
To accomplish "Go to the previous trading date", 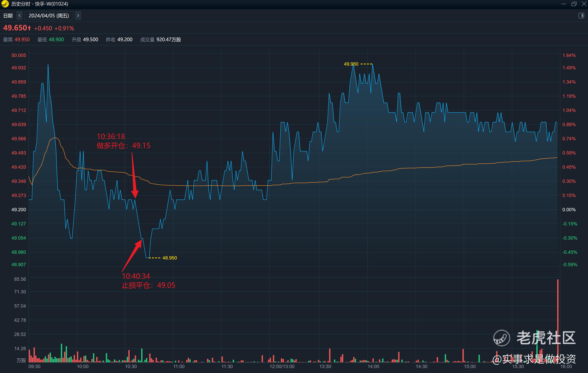I will tap(19, 16).
